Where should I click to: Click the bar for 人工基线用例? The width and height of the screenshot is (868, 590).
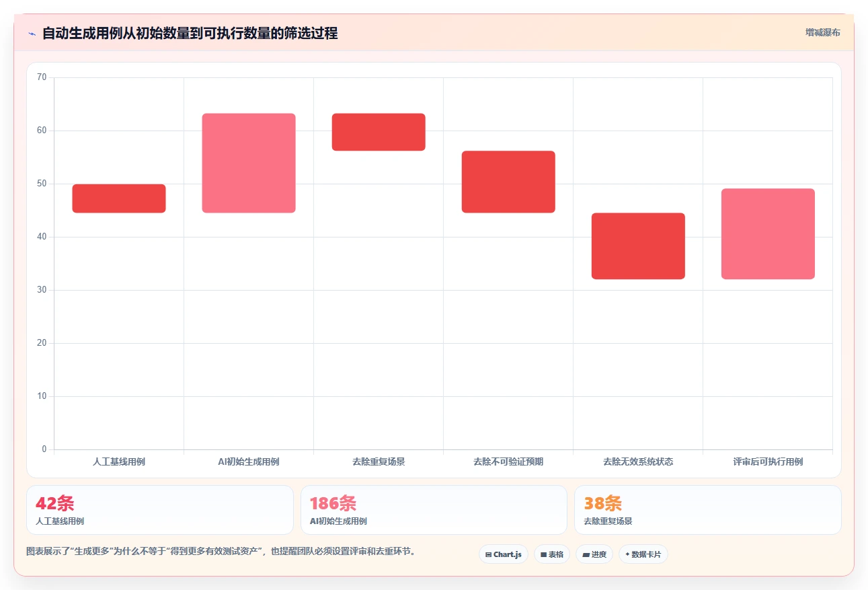(x=119, y=198)
